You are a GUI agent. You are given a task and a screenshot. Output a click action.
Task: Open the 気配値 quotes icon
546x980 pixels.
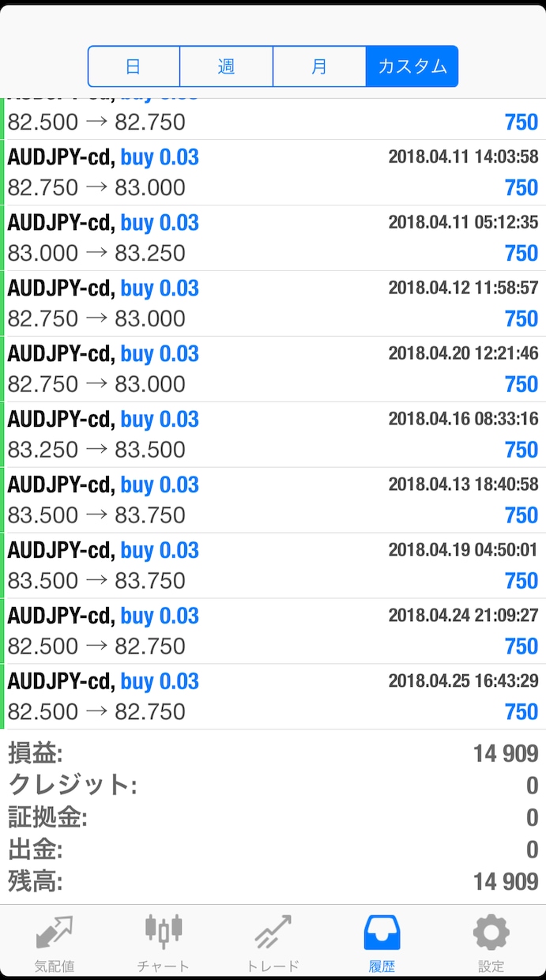(55, 943)
